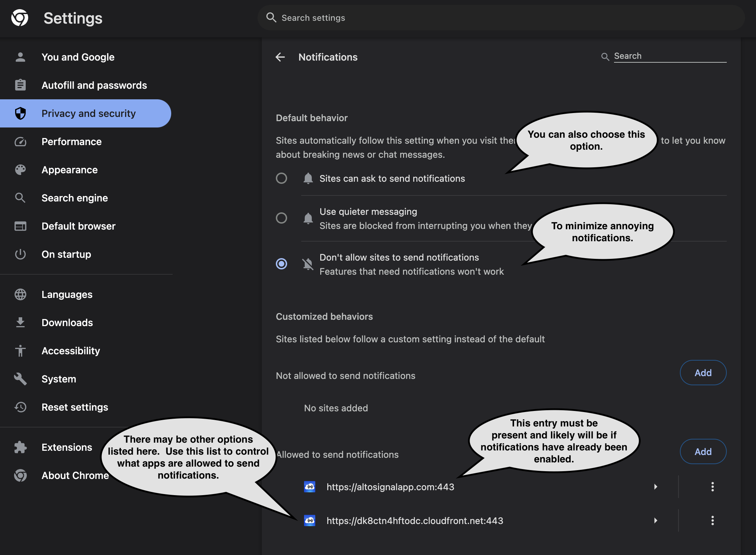Go to the Search engine settings

[75, 198]
